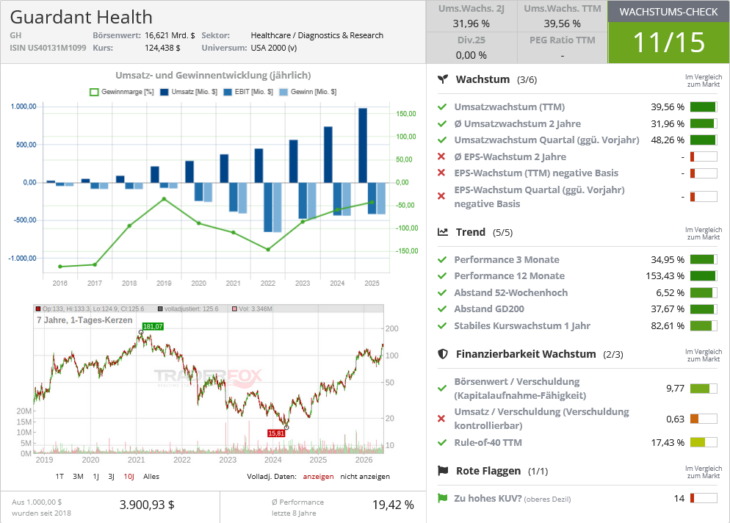
Task: Click the sector Healthcare / Diagnostics & Research
Action: pos(317,35)
